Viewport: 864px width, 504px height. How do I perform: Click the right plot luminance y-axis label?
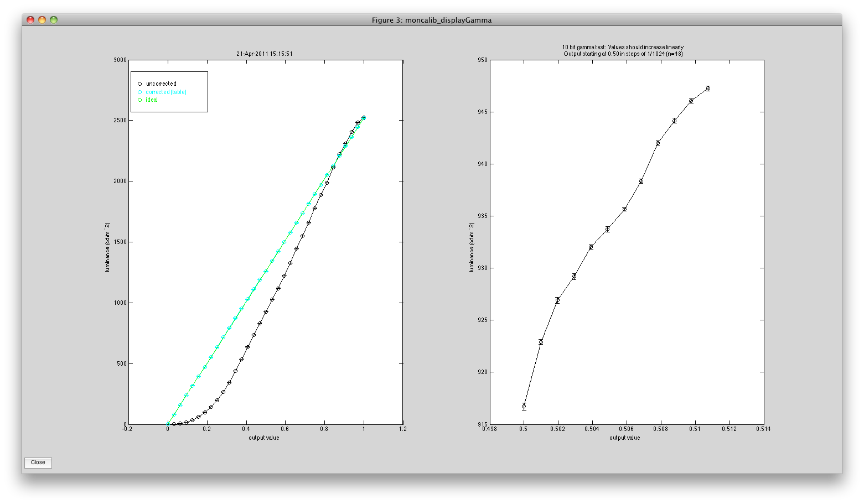pyautogui.click(x=472, y=247)
